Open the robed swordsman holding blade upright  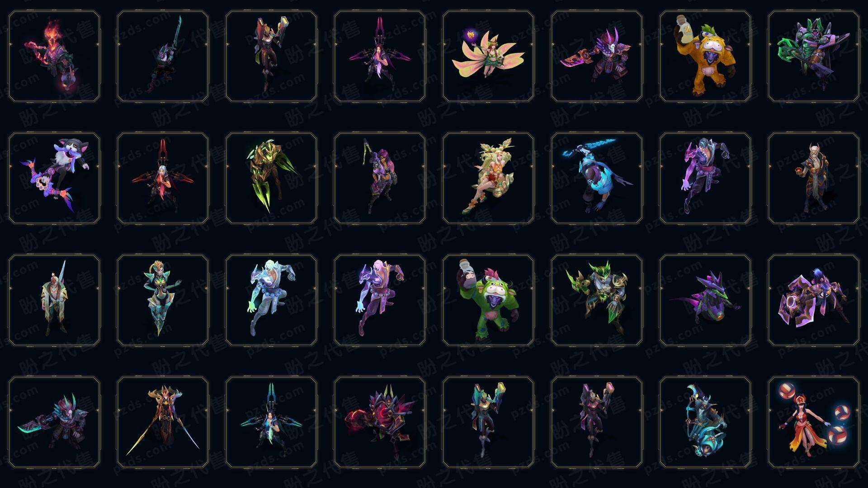click(x=54, y=300)
